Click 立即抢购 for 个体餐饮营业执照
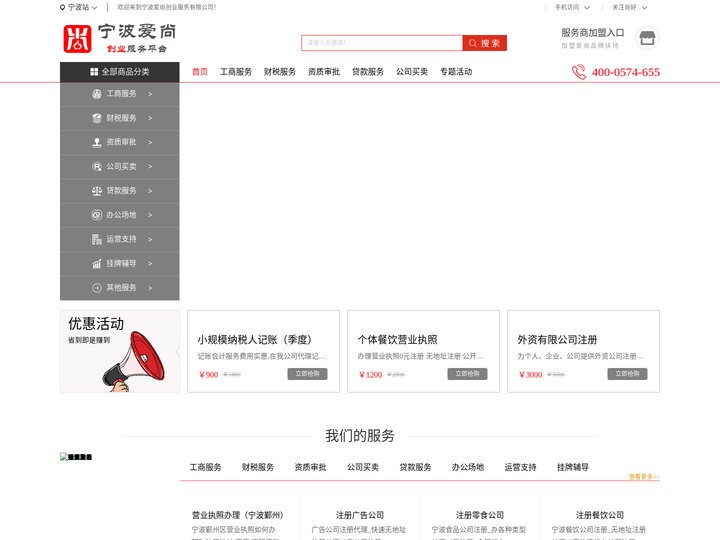This screenshot has width=720, height=540. tap(467, 374)
